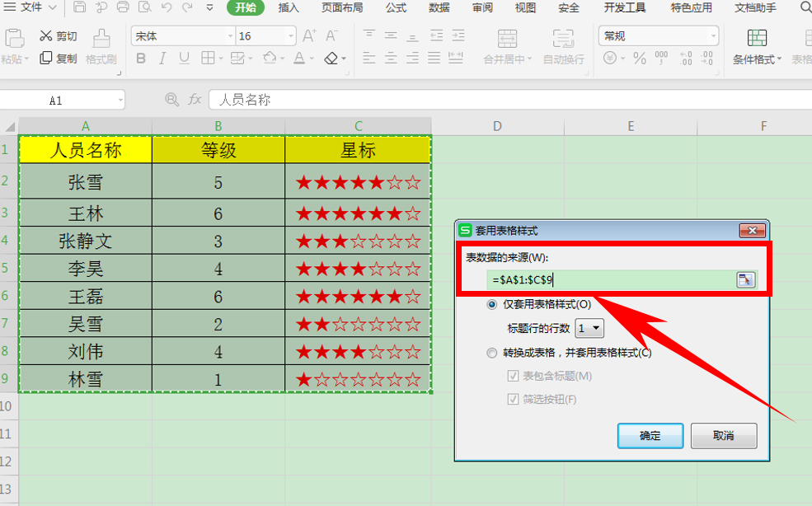The image size is (812, 506).
Task: Click the 表数据的来源 range input field
Action: pos(611,279)
